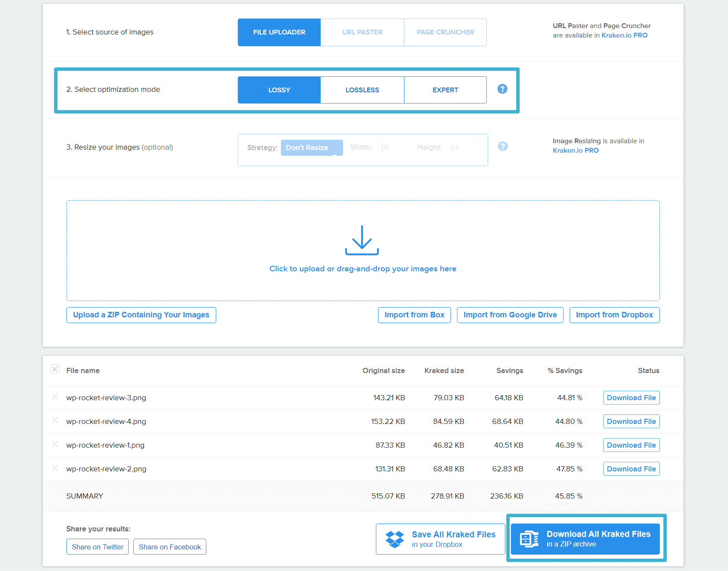Click Import from Google Drive button

click(510, 315)
